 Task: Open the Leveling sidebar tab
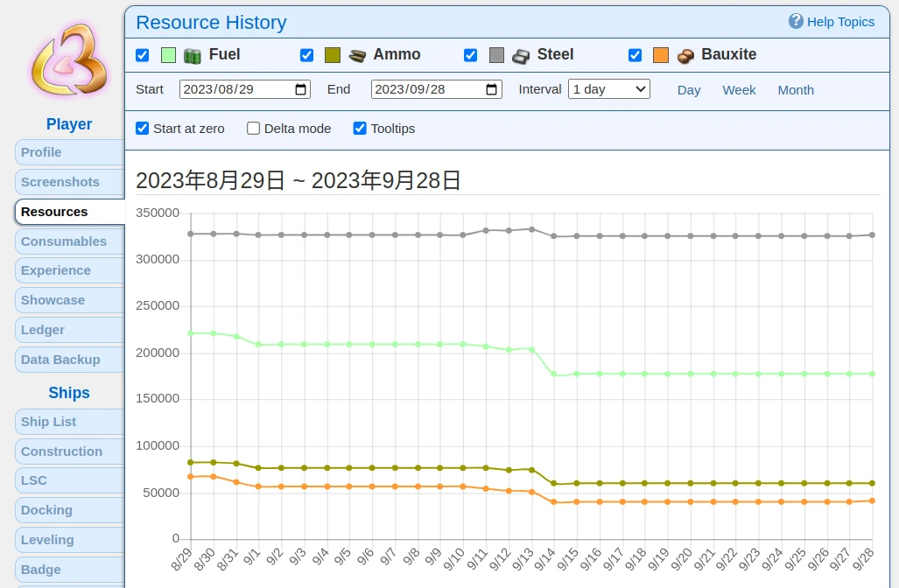(x=70, y=540)
